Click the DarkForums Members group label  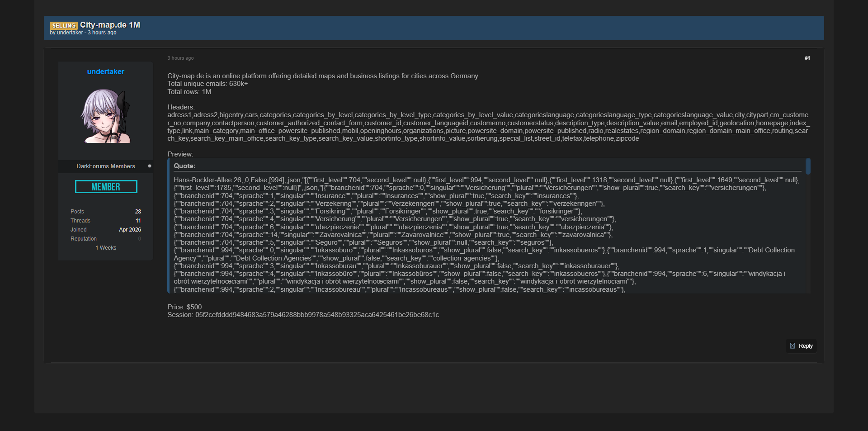[105, 166]
